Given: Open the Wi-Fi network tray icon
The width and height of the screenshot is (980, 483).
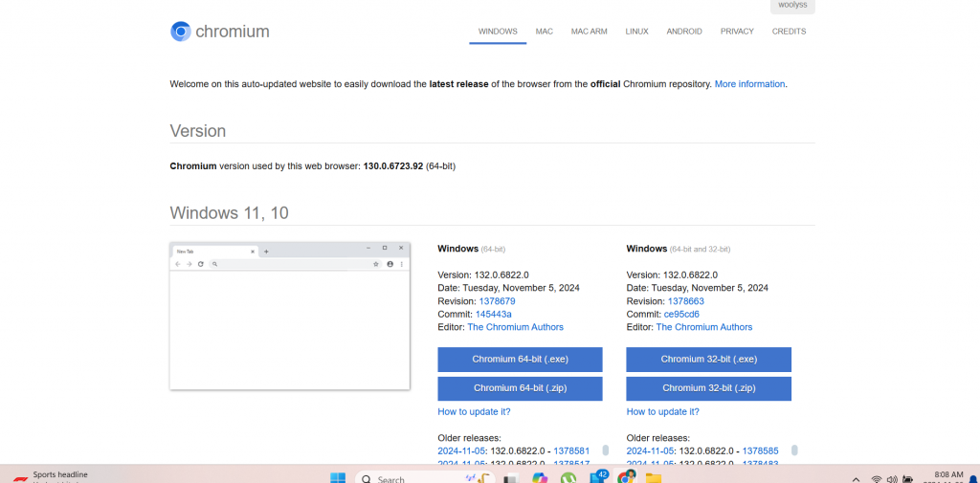Looking at the screenshot, I should [877, 479].
